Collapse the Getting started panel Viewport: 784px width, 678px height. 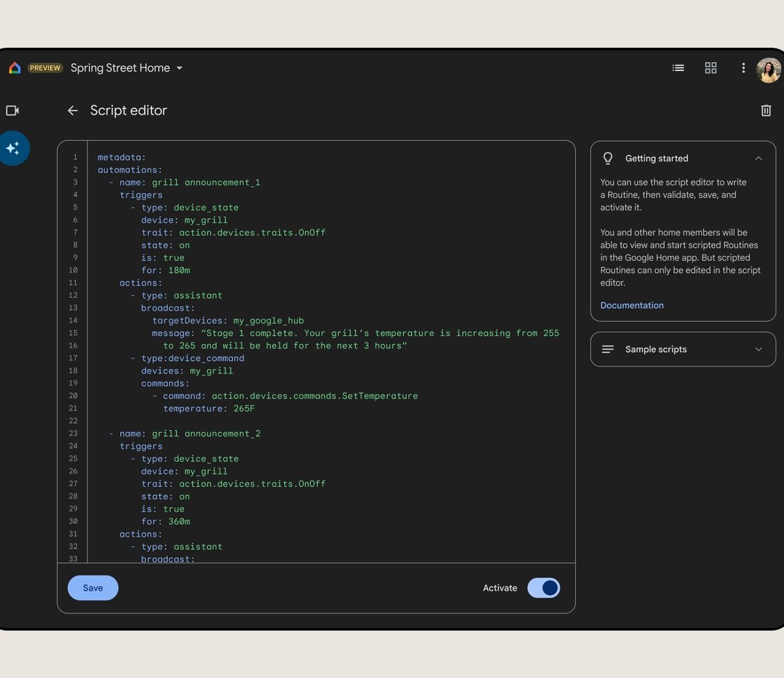coord(759,158)
